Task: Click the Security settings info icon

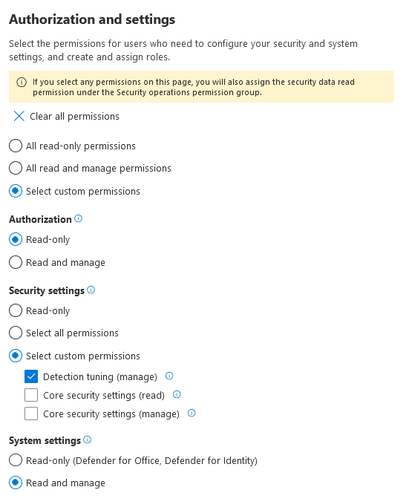Action: pyautogui.click(x=91, y=290)
